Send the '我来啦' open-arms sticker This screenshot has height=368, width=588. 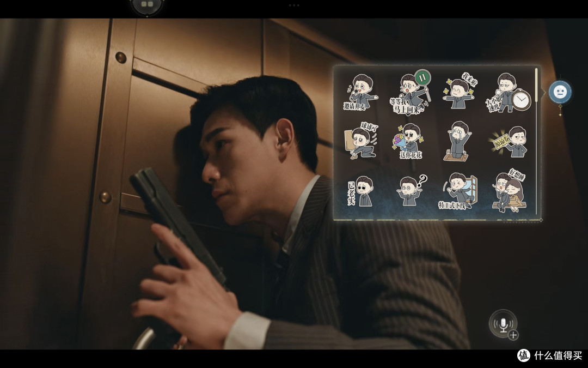[x=460, y=91]
